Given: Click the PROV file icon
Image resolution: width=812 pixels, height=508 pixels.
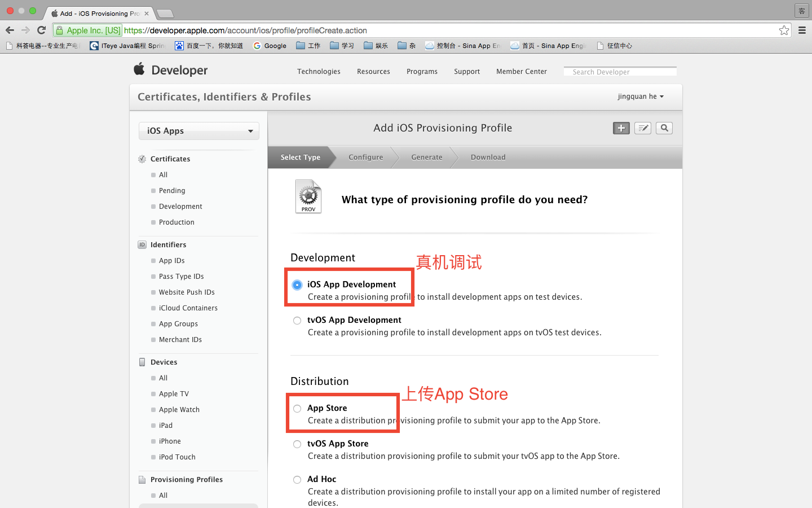Looking at the screenshot, I should click(308, 196).
